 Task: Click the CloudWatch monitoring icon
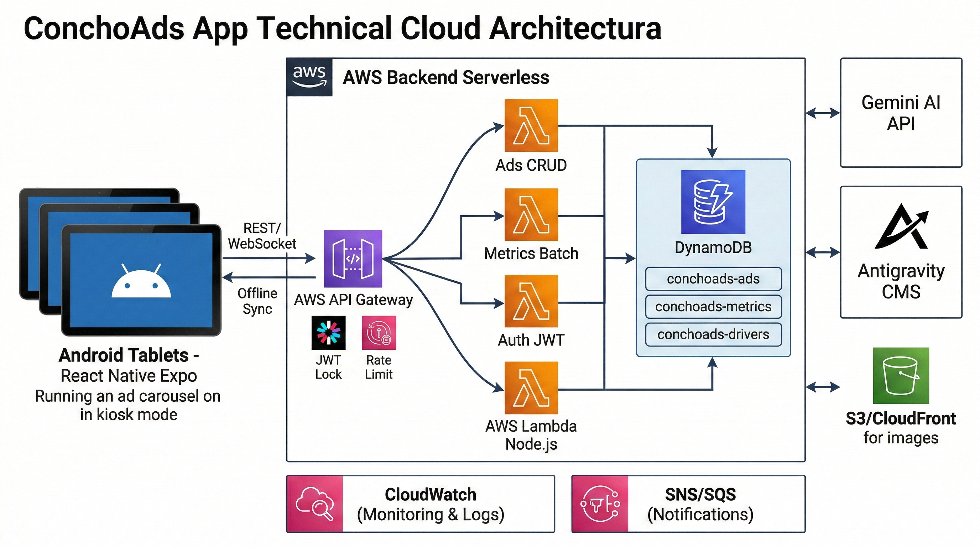[x=315, y=503]
